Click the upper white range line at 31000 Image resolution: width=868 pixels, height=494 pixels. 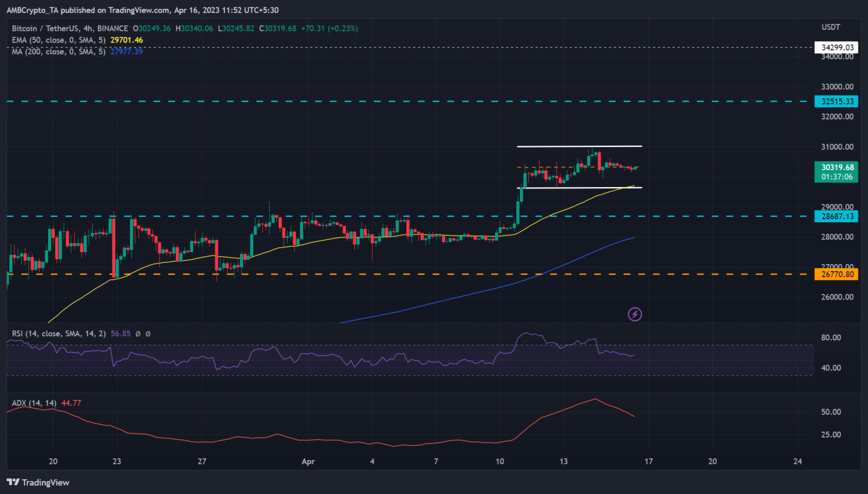[579, 146]
